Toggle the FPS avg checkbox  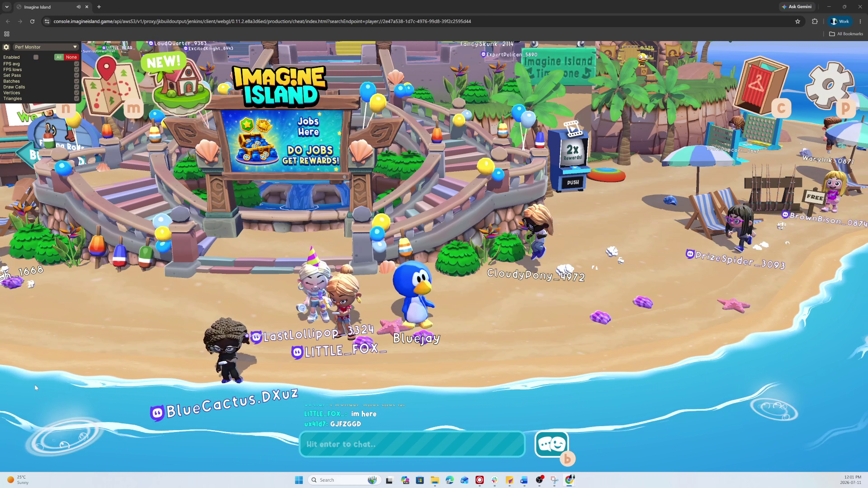[x=76, y=64]
